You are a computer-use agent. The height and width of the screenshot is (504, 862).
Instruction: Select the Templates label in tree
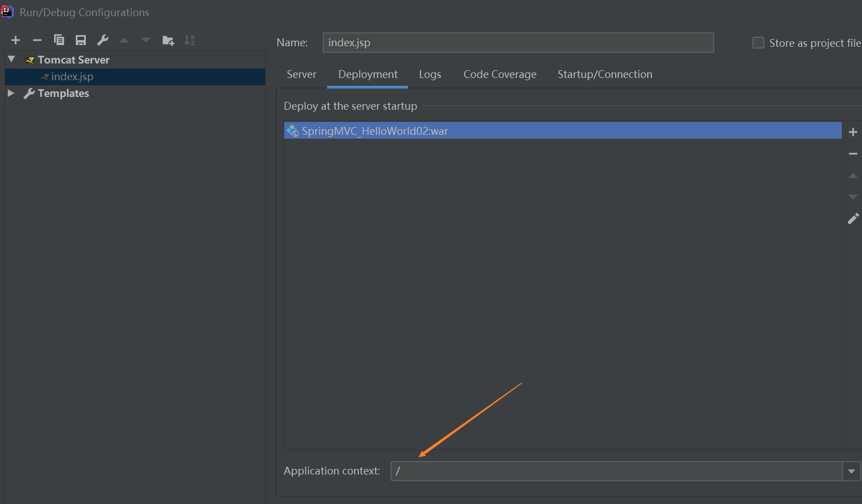[x=64, y=94]
